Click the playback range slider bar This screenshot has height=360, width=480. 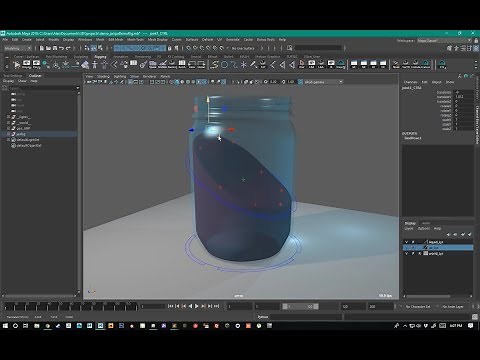300,306
